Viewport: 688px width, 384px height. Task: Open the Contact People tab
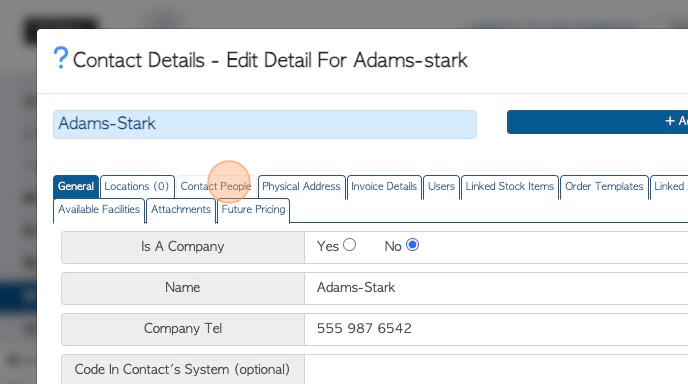pos(216,187)
